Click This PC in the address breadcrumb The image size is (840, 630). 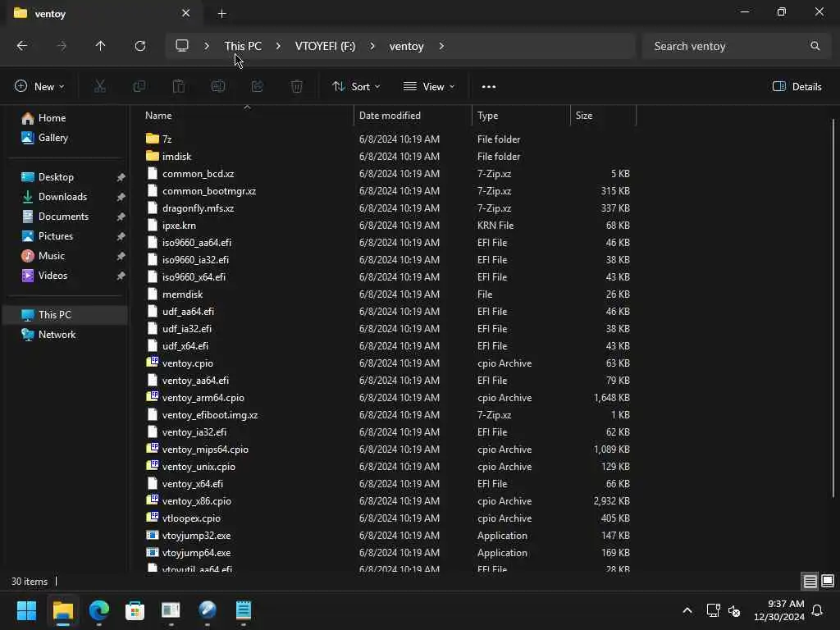tap(243, 46)
